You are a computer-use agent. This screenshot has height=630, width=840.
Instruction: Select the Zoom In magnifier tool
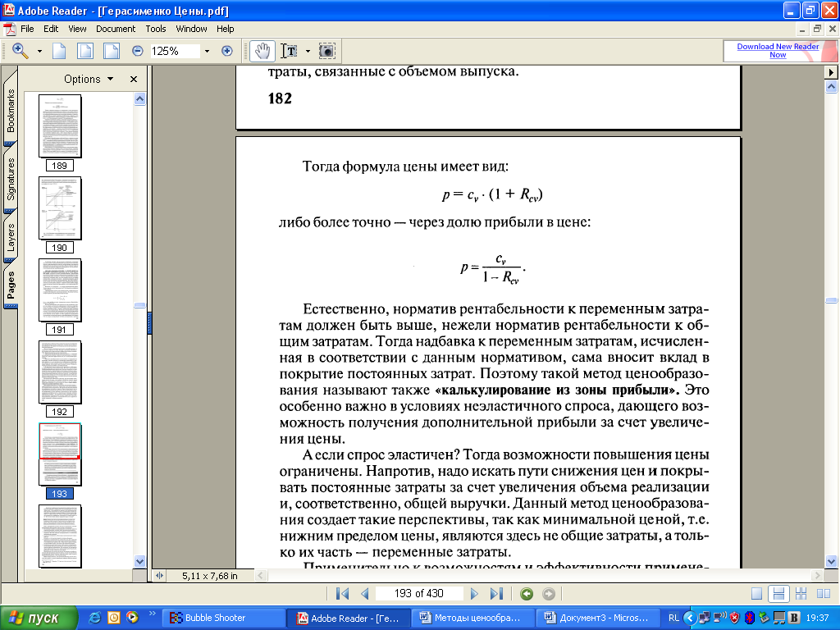coord(20,51)
